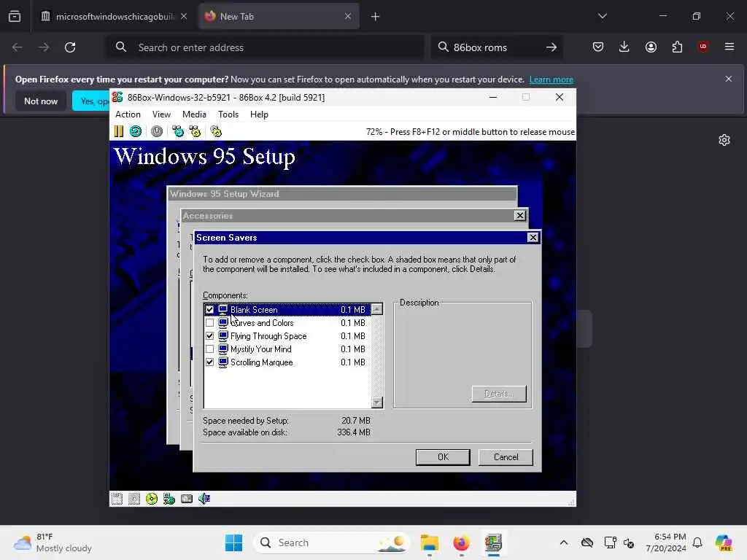The image size is (747, 560).
Task: Open clock showing 6:54 PM
Action: tap(665, 542)
